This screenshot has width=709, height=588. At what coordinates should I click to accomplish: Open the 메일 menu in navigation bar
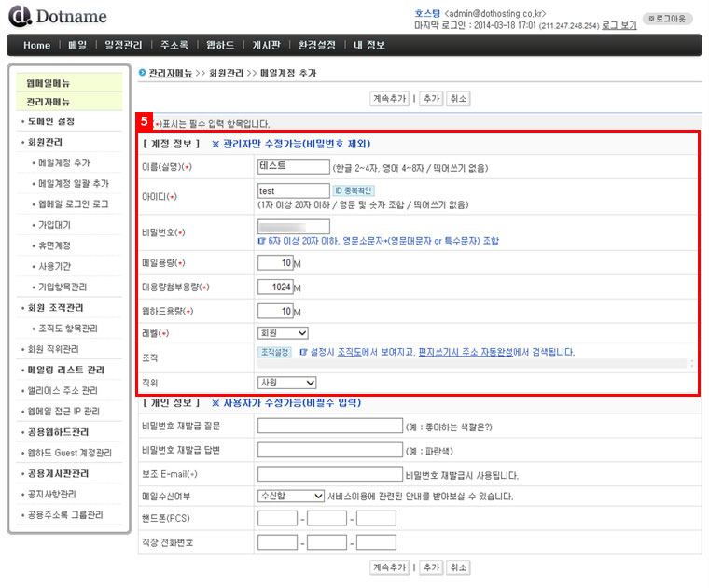[77, 45]
